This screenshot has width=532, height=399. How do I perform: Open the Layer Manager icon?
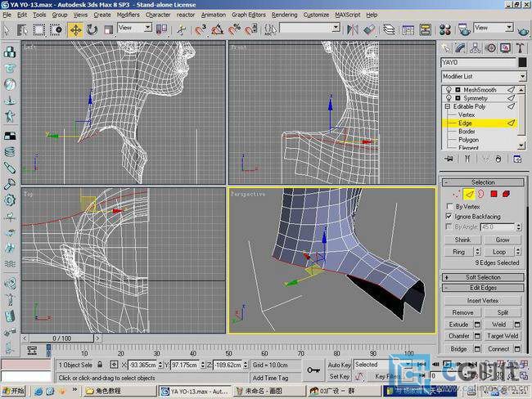[389, 30]
